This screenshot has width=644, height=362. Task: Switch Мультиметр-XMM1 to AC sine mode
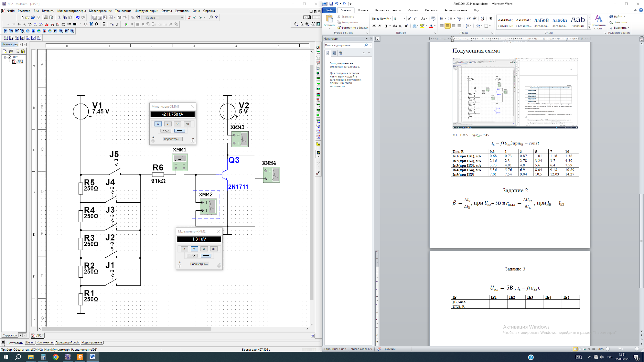coord(166,131)
